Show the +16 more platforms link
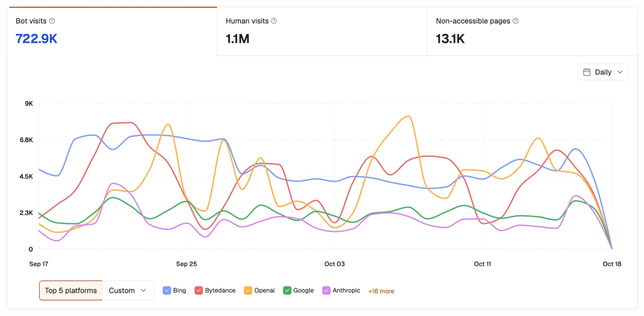The height and width of the screenshot is (316, 644). click(x=381, y=291)
